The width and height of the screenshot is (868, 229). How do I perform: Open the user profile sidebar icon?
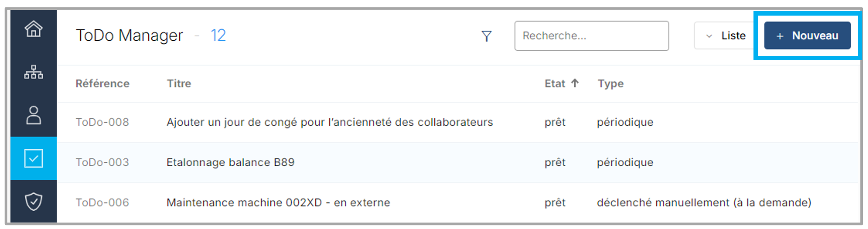coord(33,115)
